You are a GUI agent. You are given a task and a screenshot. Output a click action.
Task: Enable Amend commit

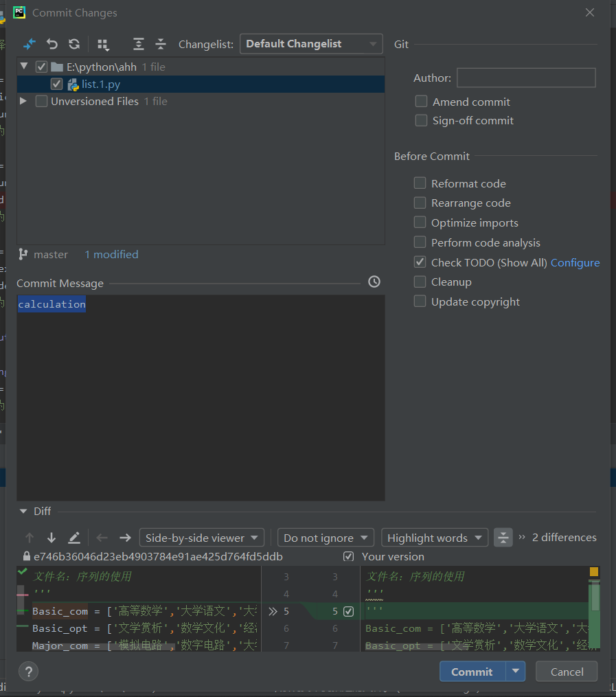pyautogui.click(x=421, y=102)
